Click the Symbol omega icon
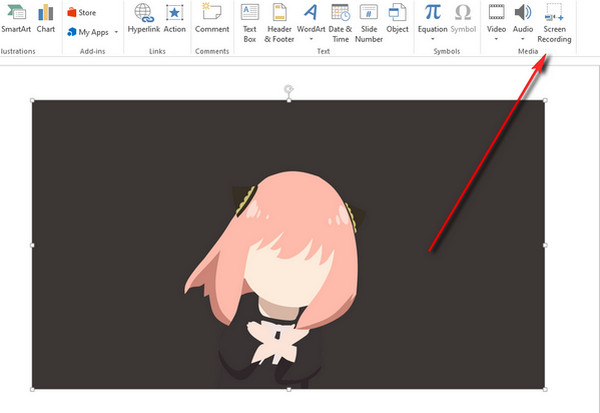This screenshot has height=413, width=600. (x=463, y=12)
